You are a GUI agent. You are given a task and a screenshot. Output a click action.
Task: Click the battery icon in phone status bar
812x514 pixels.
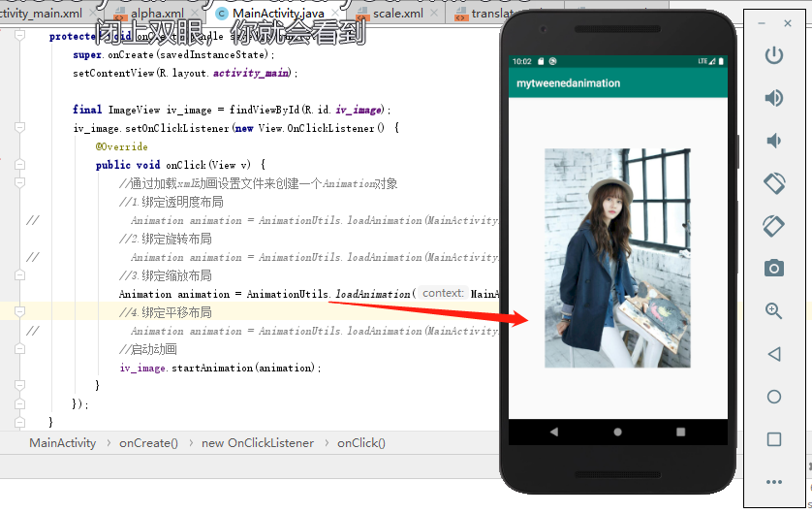[721, 61]
